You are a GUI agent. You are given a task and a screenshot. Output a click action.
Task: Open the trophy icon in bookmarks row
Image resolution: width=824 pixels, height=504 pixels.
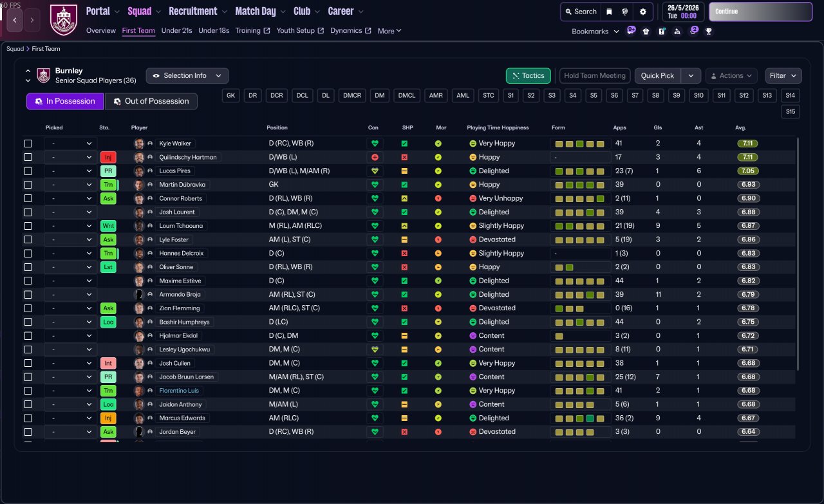coord(709,31)
